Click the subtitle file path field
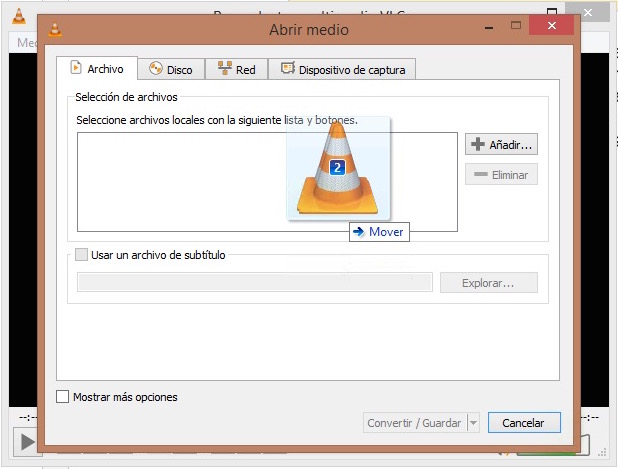This screenshot has height=469, width=618. pyautogui.click(x=255, y=282)
